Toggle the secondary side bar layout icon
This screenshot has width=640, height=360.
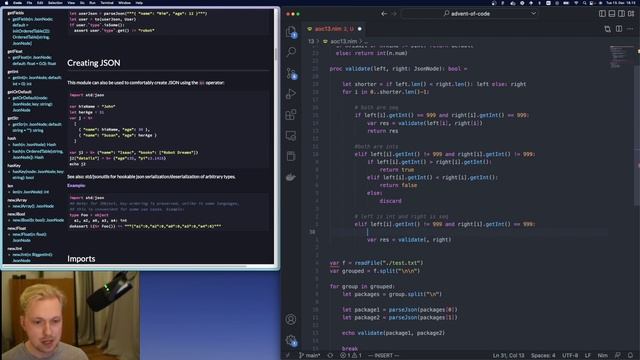[621, 13]
